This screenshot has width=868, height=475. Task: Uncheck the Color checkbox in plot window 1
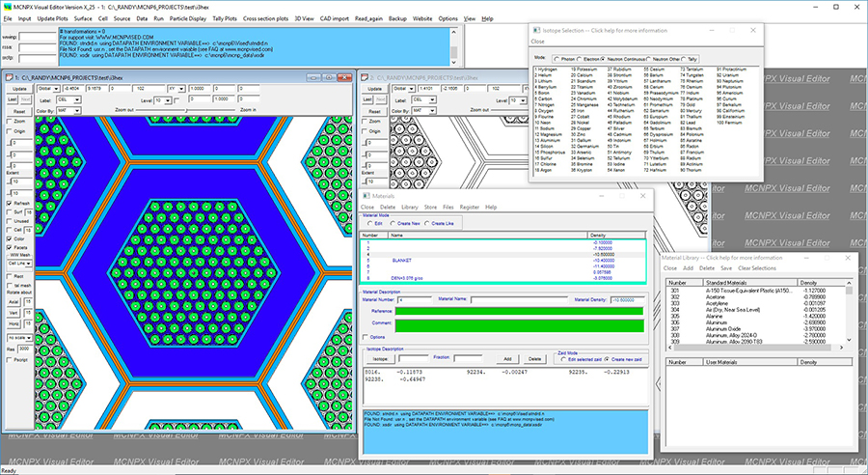pos(10,238)
